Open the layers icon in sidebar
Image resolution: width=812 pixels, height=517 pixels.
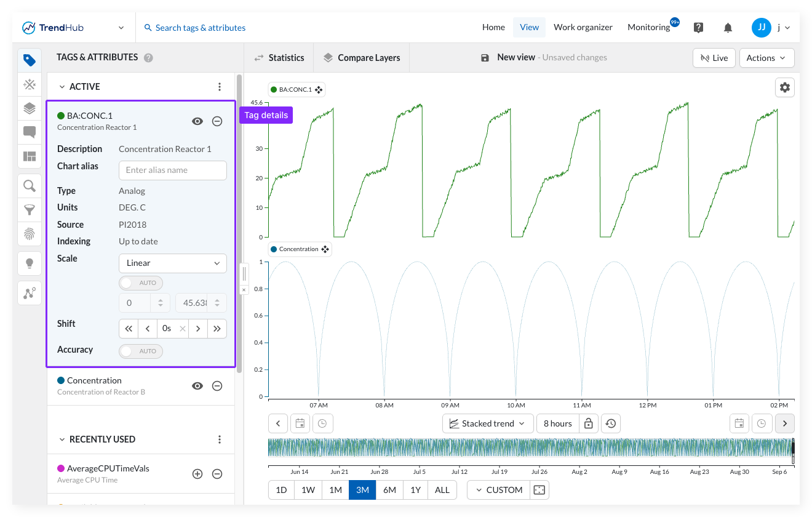30,108
